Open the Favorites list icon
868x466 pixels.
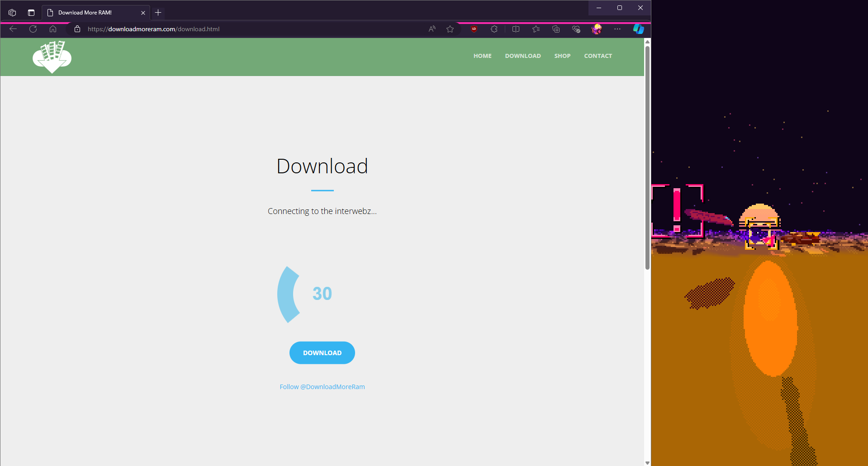[536, 29]
